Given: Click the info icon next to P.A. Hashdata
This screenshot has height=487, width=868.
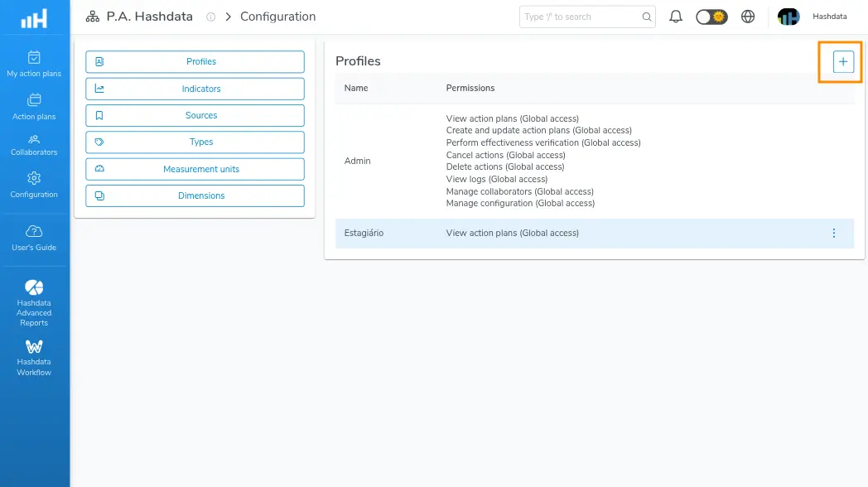Looking at the screenshot, I should pyautogui.click(x=210, y=17).
